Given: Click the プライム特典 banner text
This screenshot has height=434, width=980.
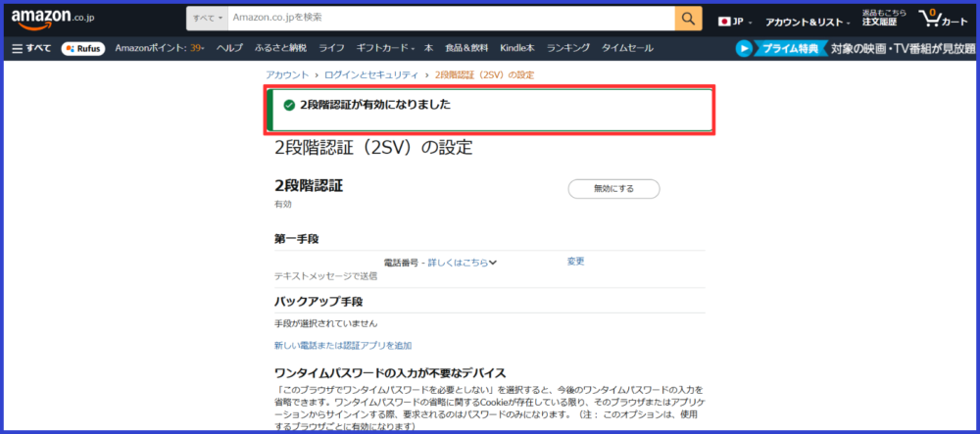Looking at the screenshot, I should (x=791, y=48).
